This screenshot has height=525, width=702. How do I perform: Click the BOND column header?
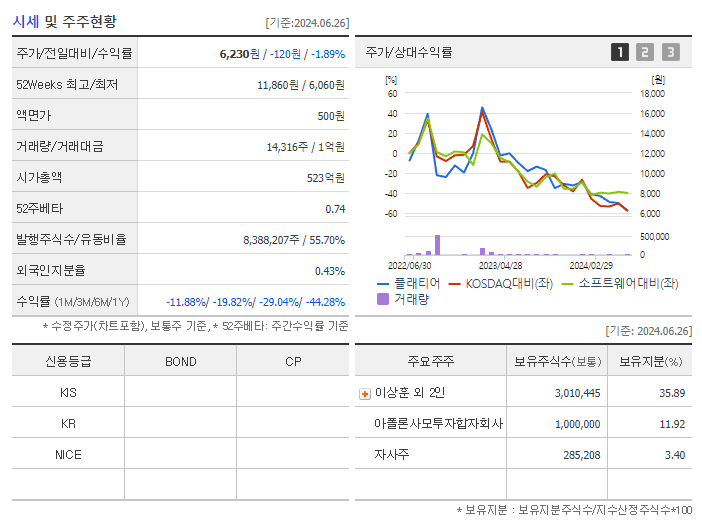(181, 362)
